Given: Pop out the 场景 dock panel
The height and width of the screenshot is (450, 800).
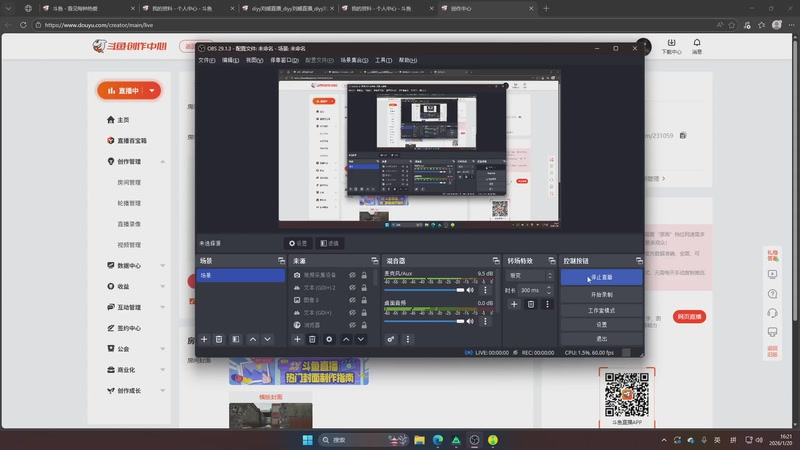Looking at the screenshot, I should coord(281,261).
